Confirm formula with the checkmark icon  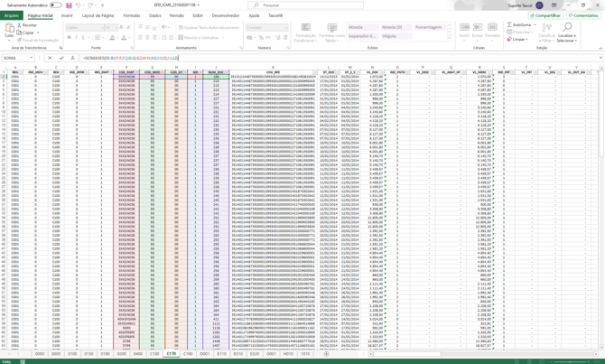[x=61, y=58]
